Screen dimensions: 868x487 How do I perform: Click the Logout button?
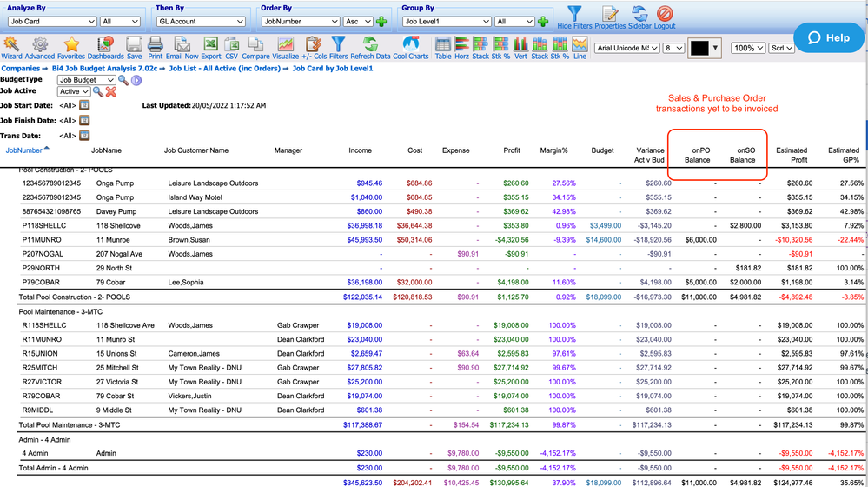(x=665, y=17)
